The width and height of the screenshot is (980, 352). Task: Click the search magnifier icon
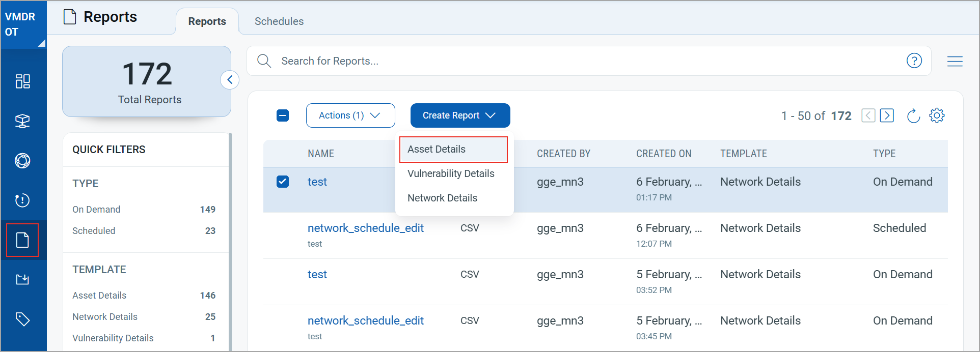click(x=264, y=61)
